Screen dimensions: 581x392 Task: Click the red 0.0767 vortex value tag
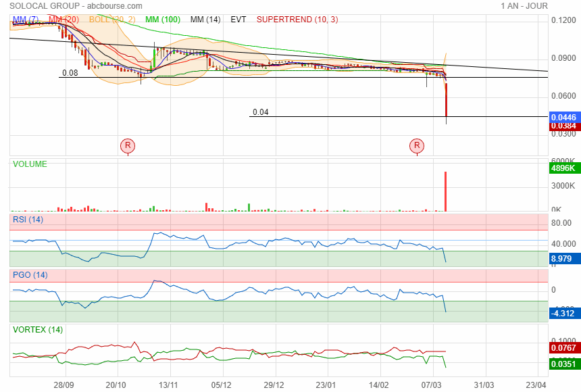(565, 348)
